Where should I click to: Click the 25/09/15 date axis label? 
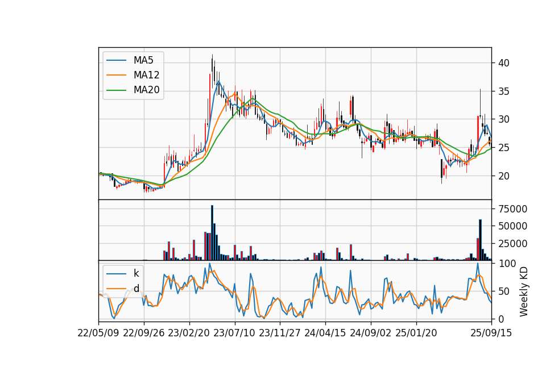coord(491,333)
